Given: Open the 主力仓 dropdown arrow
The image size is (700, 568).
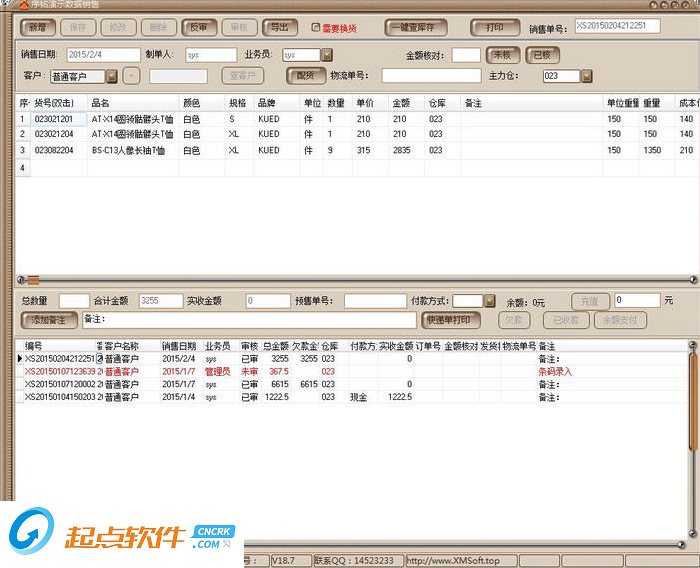Looking at the screenshot, I should click(x=586, y=76).
